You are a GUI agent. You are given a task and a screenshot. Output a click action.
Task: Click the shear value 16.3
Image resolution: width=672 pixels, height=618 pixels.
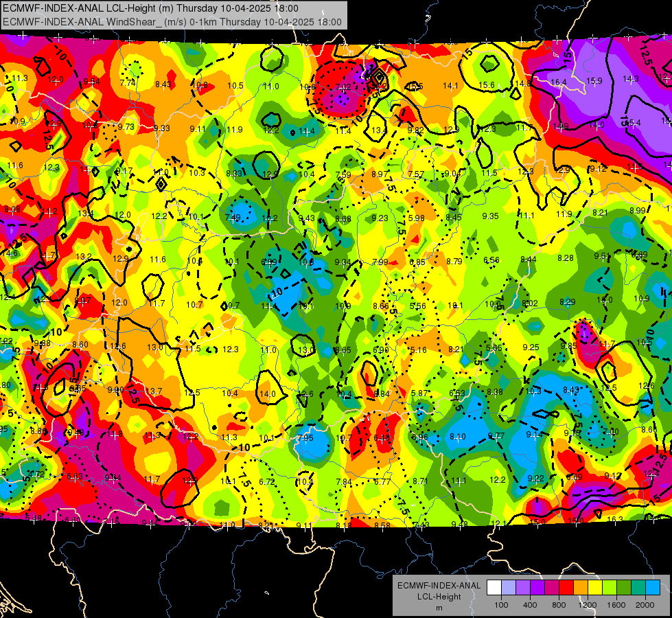(615, 519)
